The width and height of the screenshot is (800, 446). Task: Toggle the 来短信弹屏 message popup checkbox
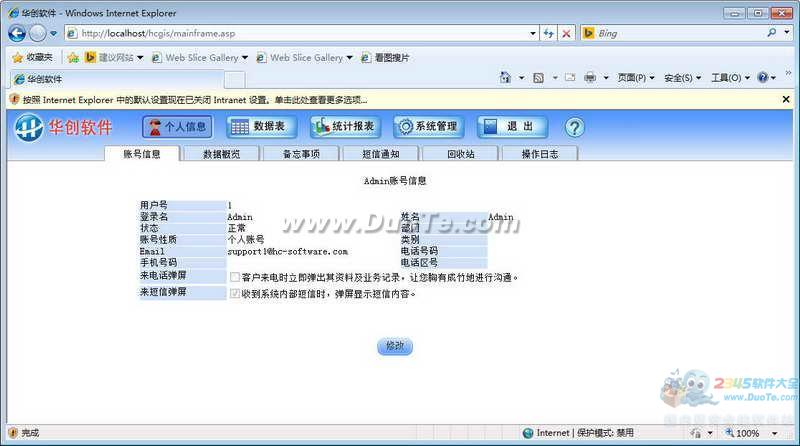point(234,294)
